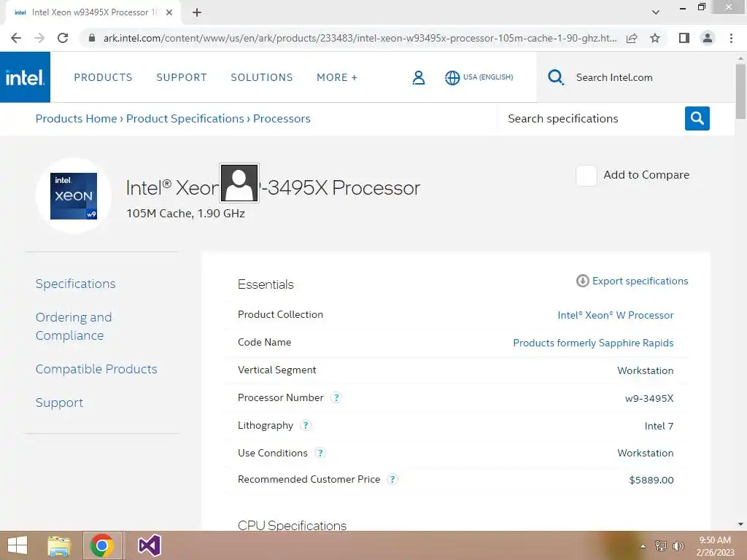The width and height of the screenshot is (747, 560).
Task: Open the PRODUCTS menu
Action: pyautogui.click(x=103, y=77)
